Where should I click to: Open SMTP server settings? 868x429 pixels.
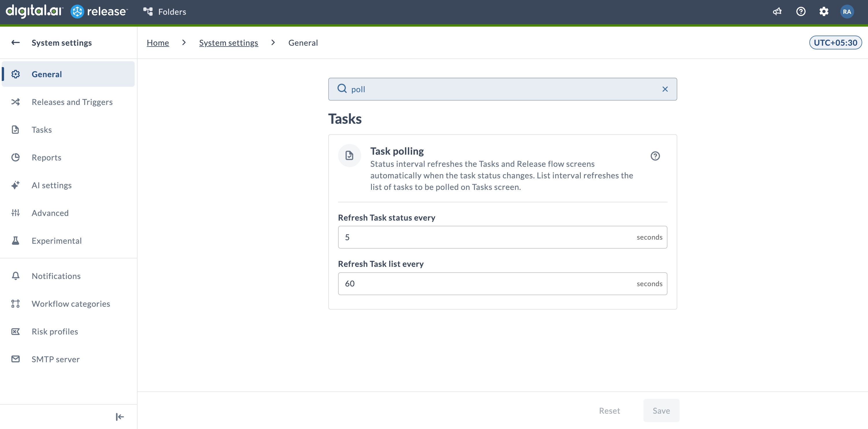68,359
